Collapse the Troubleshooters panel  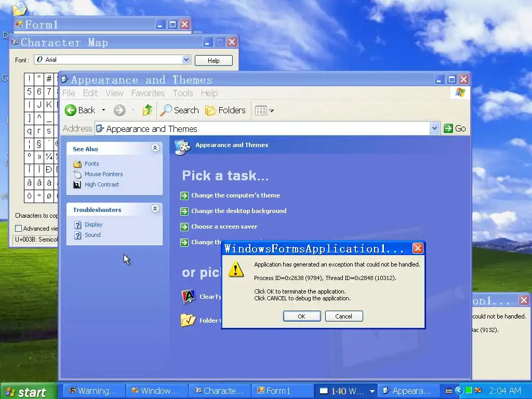tap(155, 209)
